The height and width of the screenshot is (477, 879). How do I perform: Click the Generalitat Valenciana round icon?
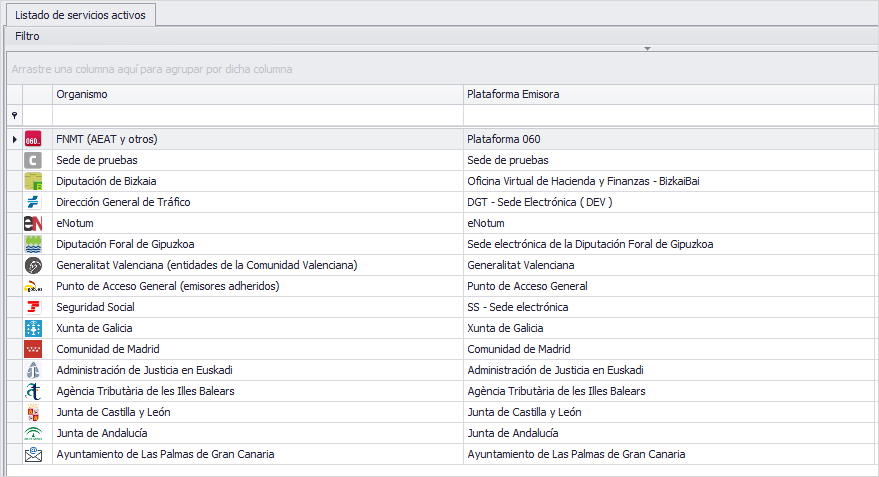coord(33,265)
